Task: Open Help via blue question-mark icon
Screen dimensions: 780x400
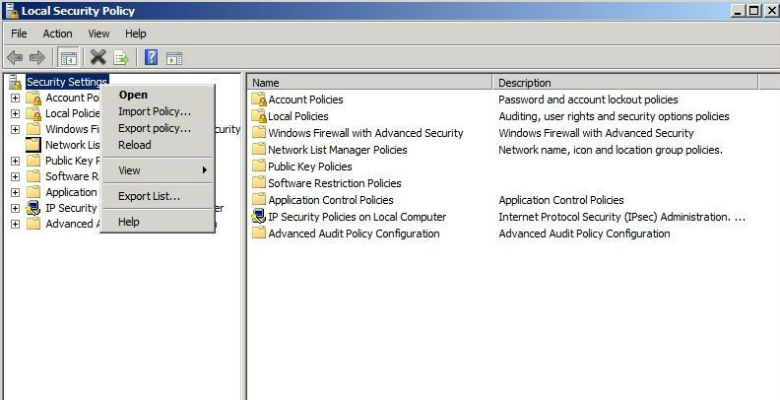Action: point(151,58)
